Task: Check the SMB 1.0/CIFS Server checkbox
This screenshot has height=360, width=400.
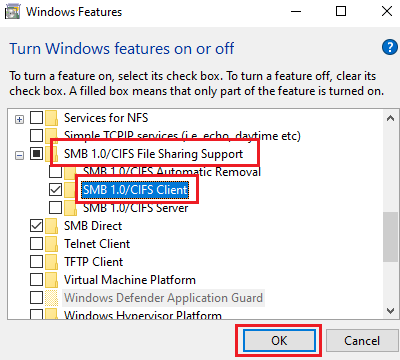Action: (x=55, y=208)
